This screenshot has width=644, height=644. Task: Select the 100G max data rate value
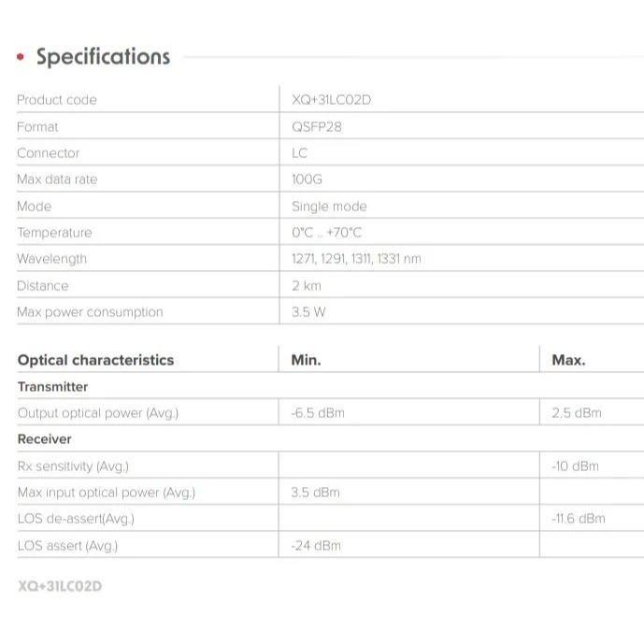click(307, 179)
